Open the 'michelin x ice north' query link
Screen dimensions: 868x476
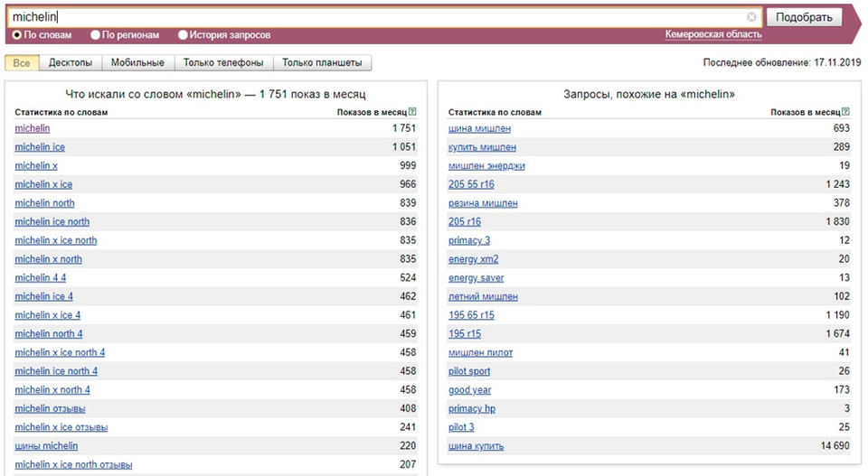point(56,240)
